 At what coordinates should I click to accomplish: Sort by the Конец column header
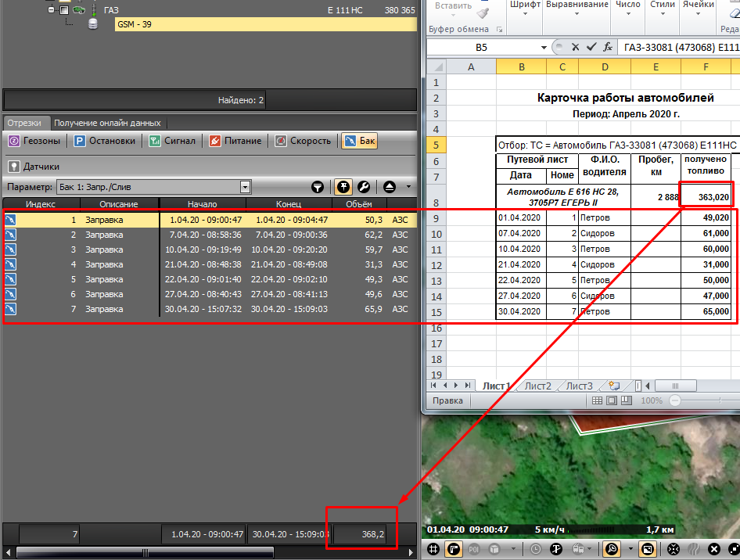tap(289, 204)
